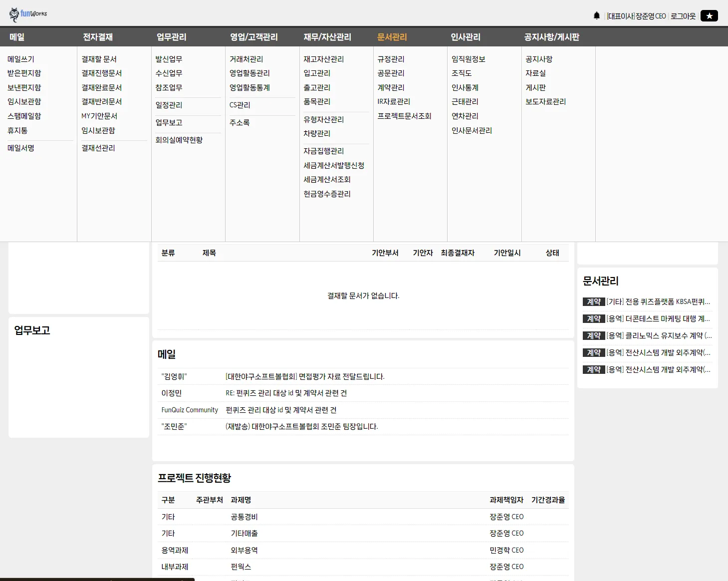Select 연차관리 under 인사관리
728x581 pixels.
coord(464,116)
